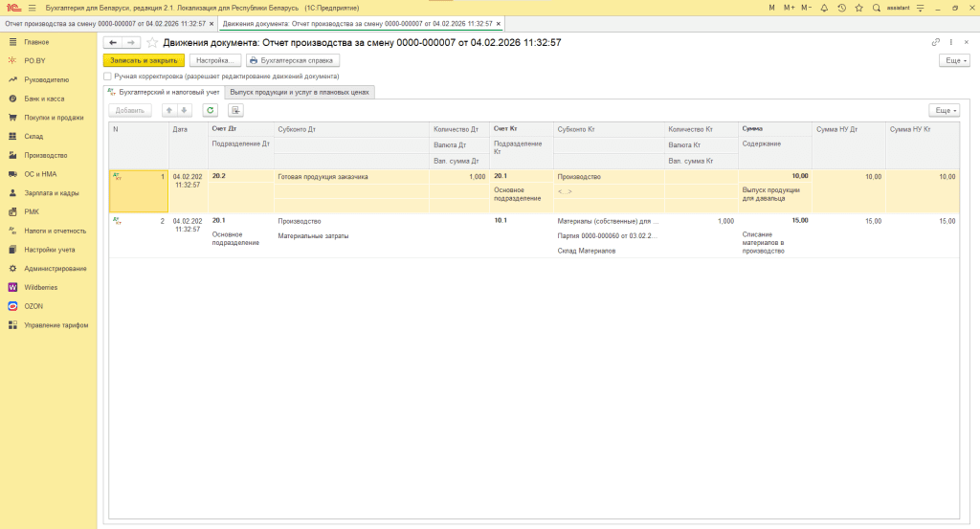Click Списание материалов в производство cell
Image resolution: width=980 pixels, height=529 pixels.
[x=775, y=243]
